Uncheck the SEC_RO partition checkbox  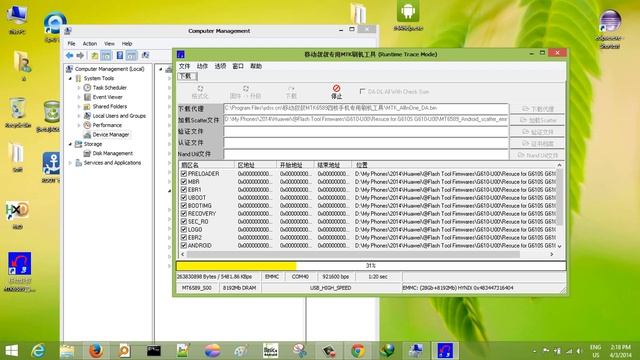point(184,221)
